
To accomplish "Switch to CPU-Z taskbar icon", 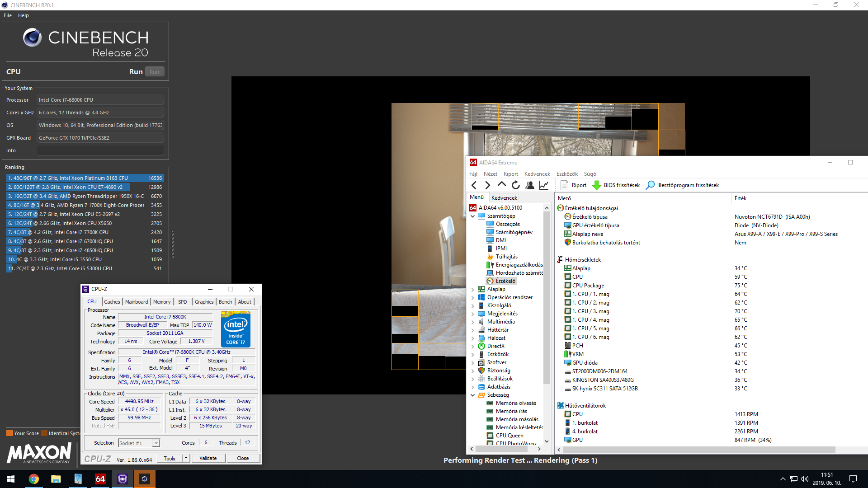I will point(122,479).
